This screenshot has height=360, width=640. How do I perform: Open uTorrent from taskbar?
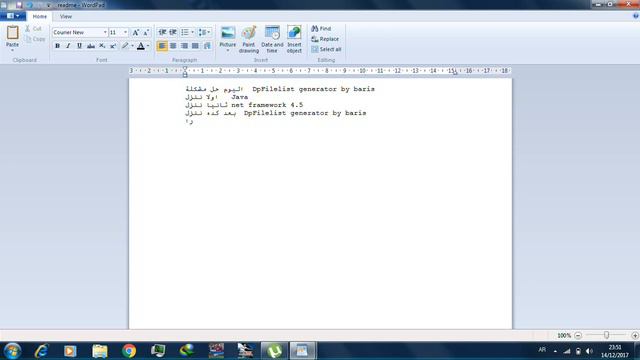point(274,351)
